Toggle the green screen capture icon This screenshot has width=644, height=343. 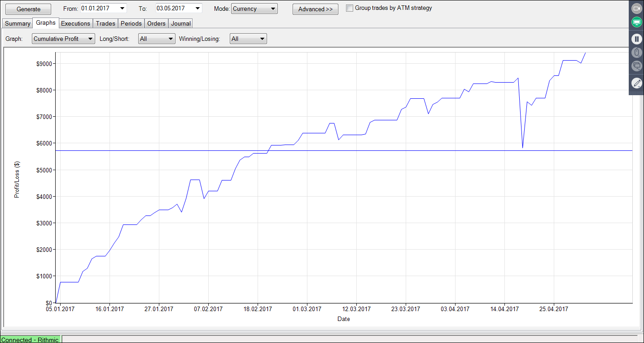[x=636, y=22]
